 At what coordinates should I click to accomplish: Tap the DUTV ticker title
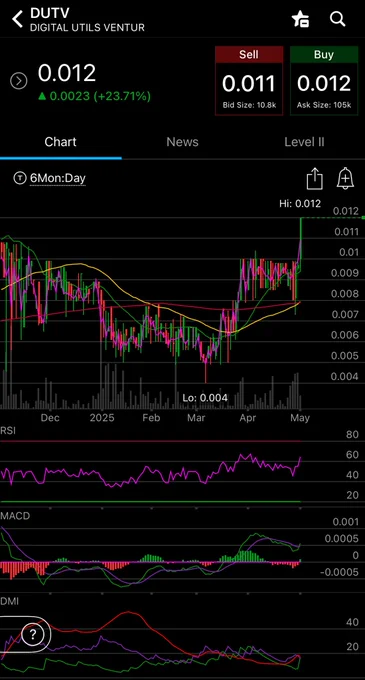pos(49,13)
